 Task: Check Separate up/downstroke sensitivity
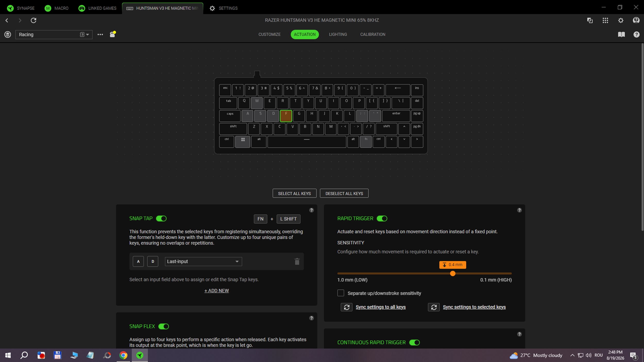point(341,293)
